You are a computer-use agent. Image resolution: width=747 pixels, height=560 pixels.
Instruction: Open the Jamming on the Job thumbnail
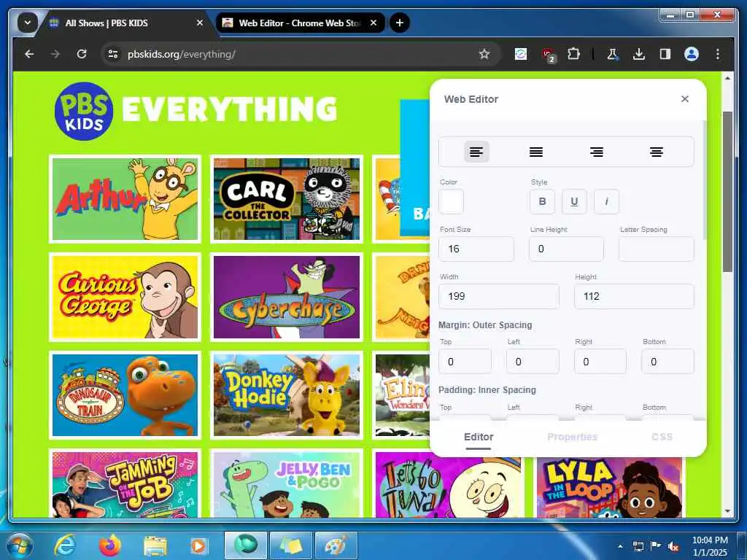click(x=125, y=484)
